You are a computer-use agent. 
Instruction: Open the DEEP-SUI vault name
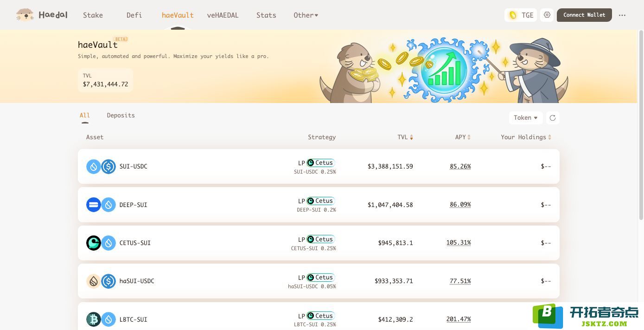click(134, 205)
